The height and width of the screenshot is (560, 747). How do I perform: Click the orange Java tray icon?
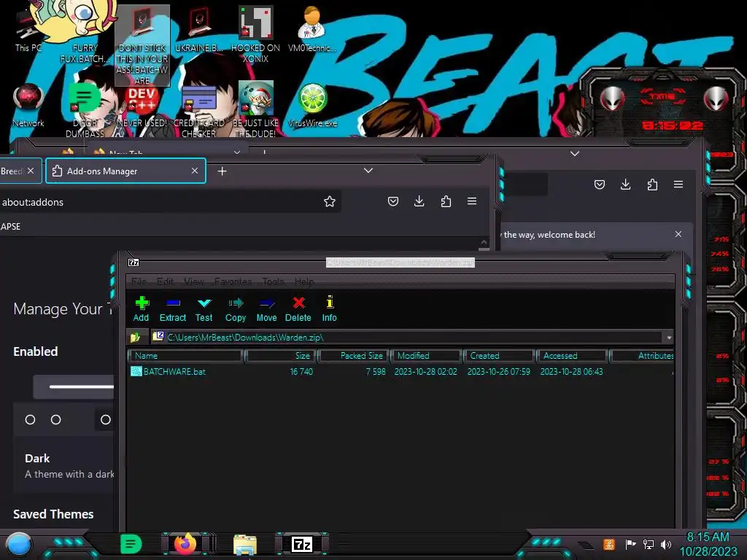pyautogui.click(x=609, y=544)
